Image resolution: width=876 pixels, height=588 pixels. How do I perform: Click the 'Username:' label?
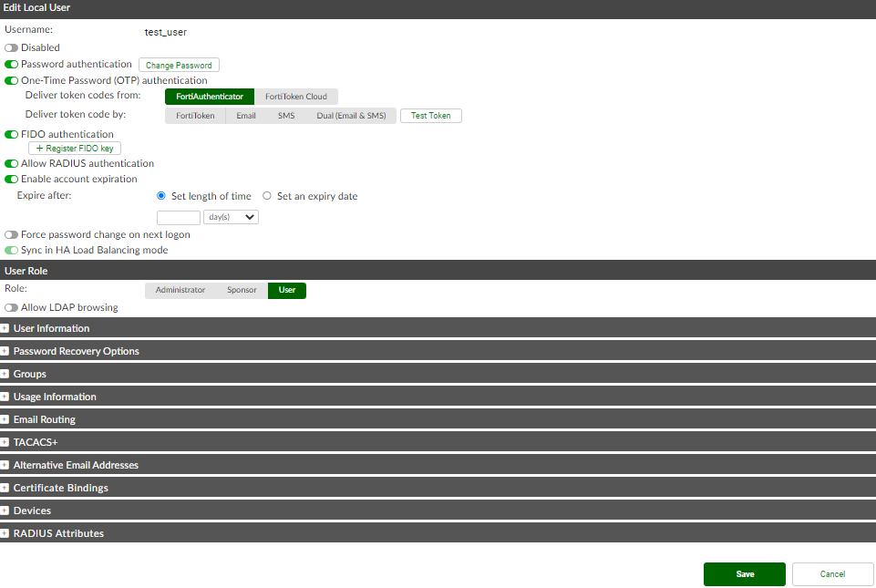tap(28, 29)
